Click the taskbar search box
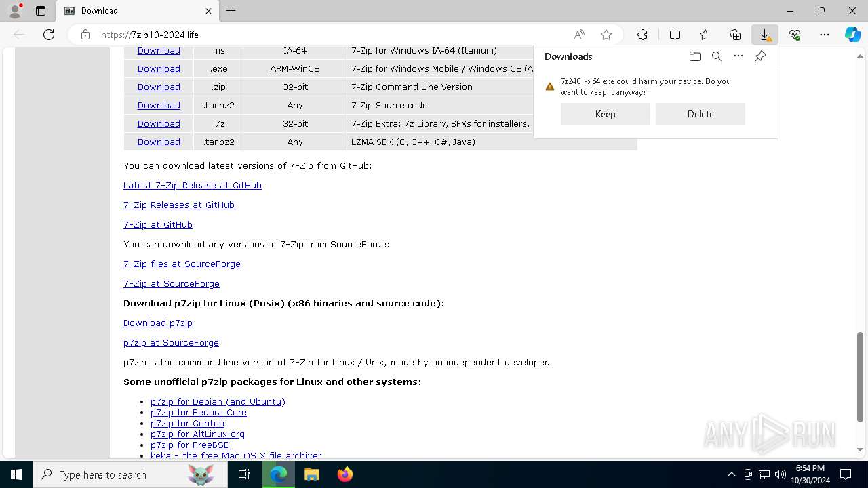868x488 pixels. pyautogui.click(x=130, y=474)
